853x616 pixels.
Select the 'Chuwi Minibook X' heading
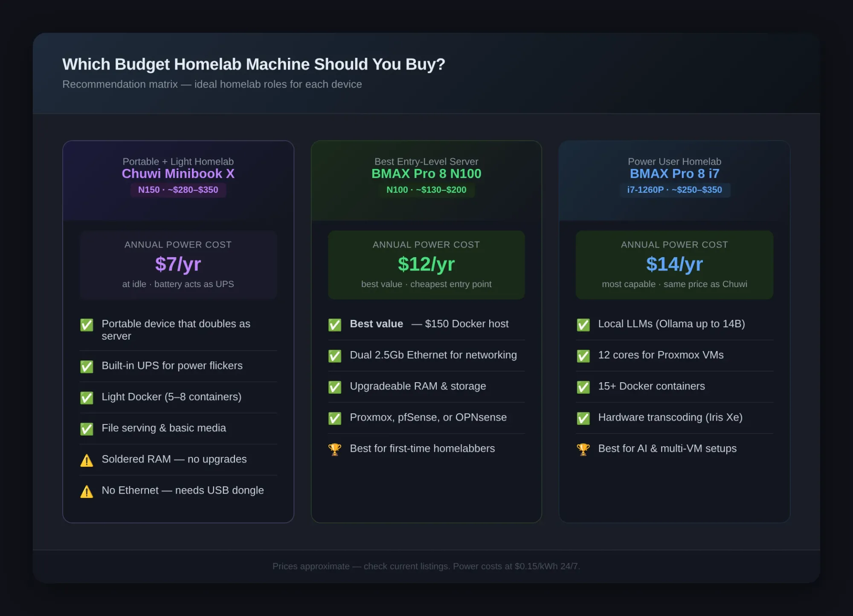click(178, 174)
